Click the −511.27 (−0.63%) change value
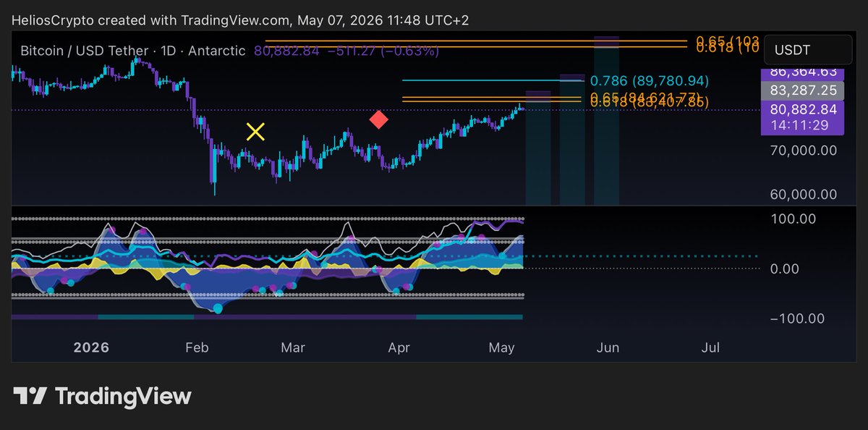 pos(383,51)
